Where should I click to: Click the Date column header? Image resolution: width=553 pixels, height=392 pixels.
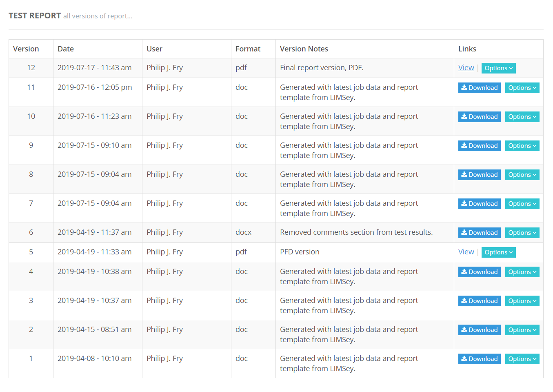click(x=66, y=49)
